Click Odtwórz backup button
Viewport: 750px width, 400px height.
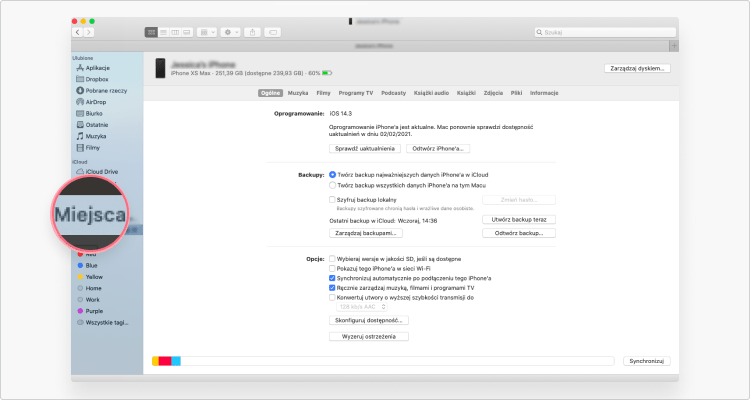tap(519, 233)
